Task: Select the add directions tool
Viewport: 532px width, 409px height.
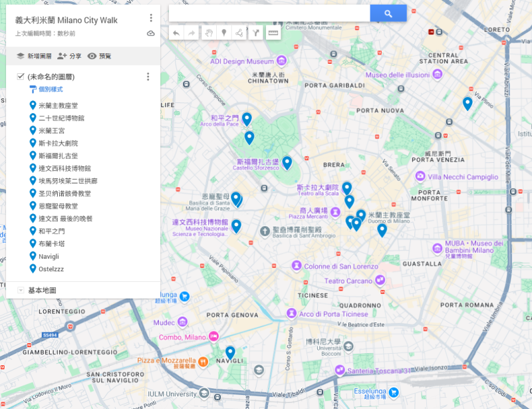Action: [255, 33]
